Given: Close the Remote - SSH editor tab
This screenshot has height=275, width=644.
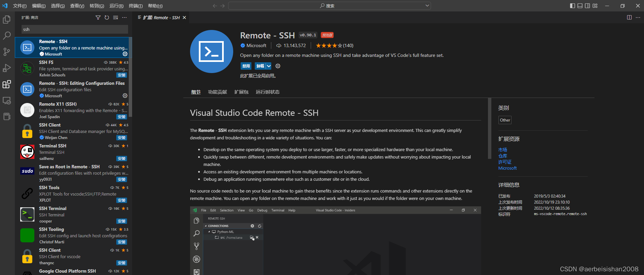Looking at the screenshot, I should point(184,18).
